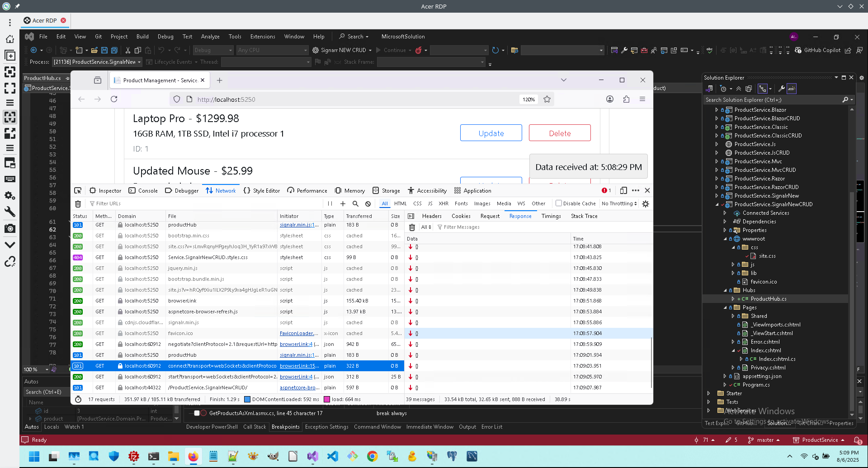Bookmark this page with the star icon

[547, 99]
